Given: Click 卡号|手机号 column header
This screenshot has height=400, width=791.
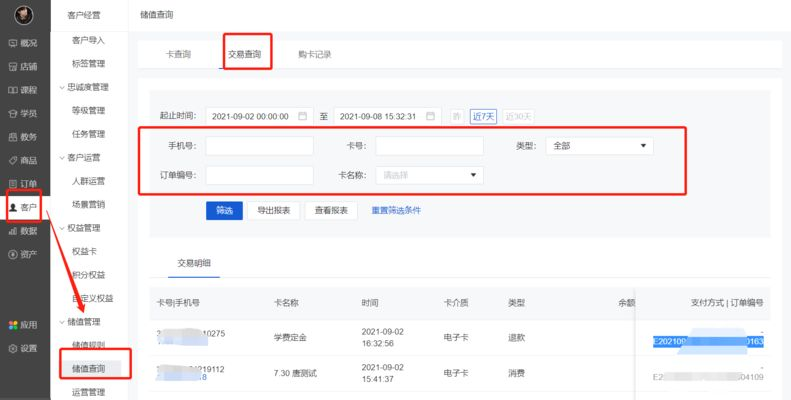Looking at the screenshot, I should point(178,303).
